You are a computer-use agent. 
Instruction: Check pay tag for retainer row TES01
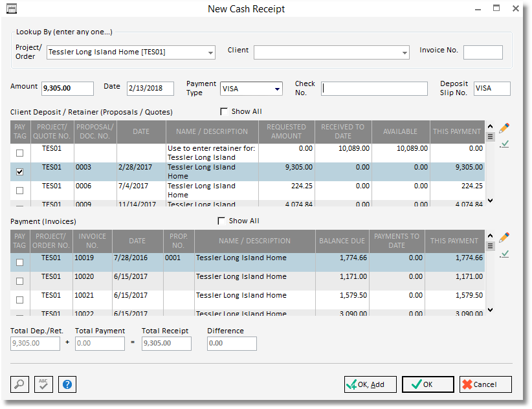coord(19,153)
